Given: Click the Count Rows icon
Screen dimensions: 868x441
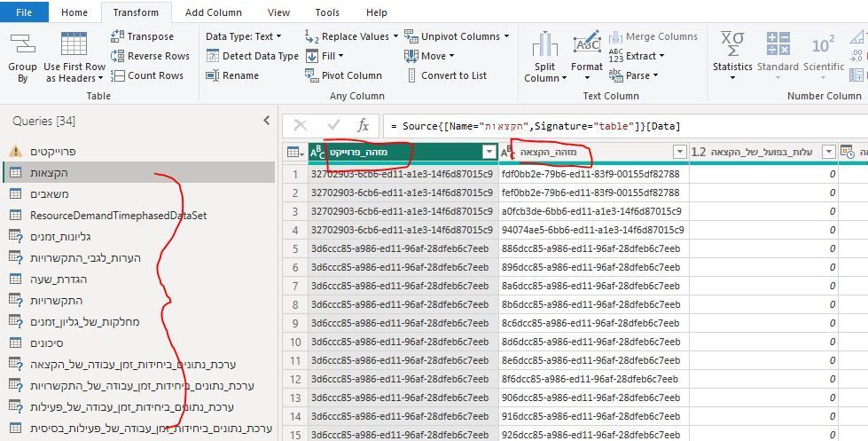Looking at the screenshot, I should [x=118, y=75].
